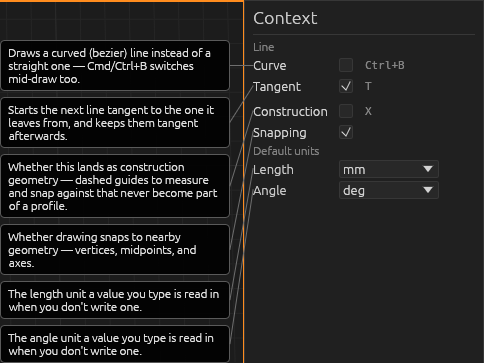
Task: Click the Angle label
Action: tap(270, 191)
